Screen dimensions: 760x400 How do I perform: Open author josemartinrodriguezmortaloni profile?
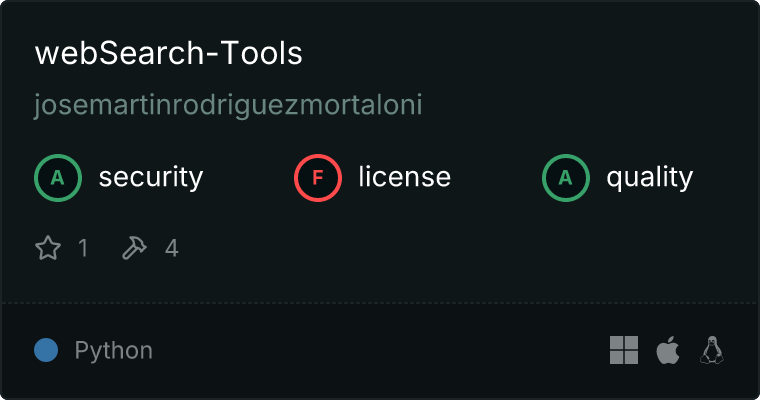tap(228, 105)
